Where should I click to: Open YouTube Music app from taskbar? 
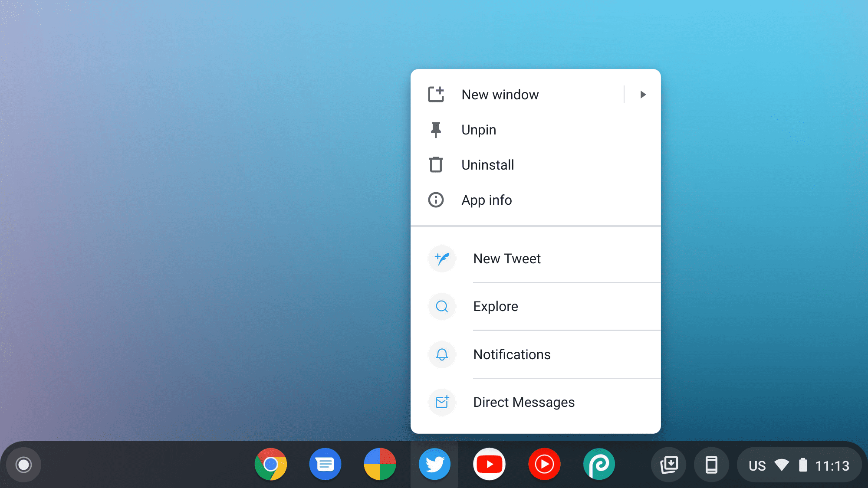(544, 464)
